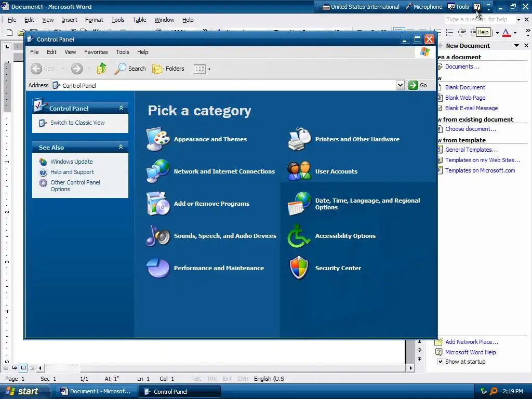
Task: Open language bar Options small arrow
Action: coord(488,9)
